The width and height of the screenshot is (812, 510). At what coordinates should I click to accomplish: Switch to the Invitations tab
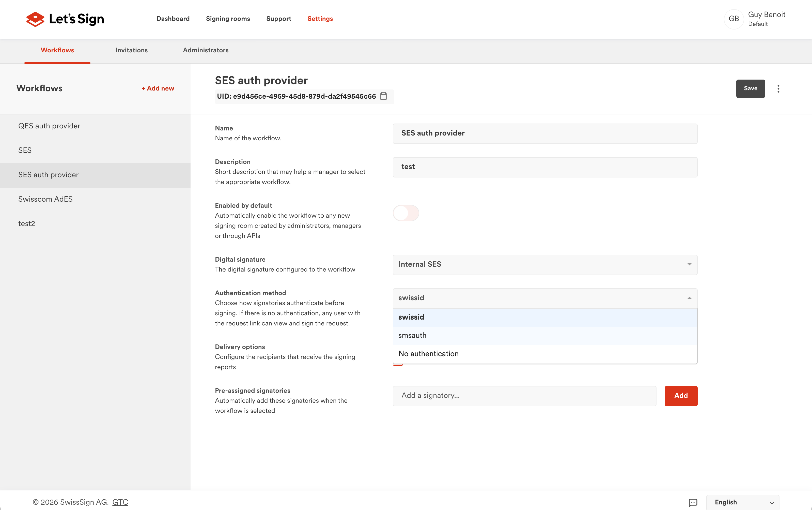point(131,50)
